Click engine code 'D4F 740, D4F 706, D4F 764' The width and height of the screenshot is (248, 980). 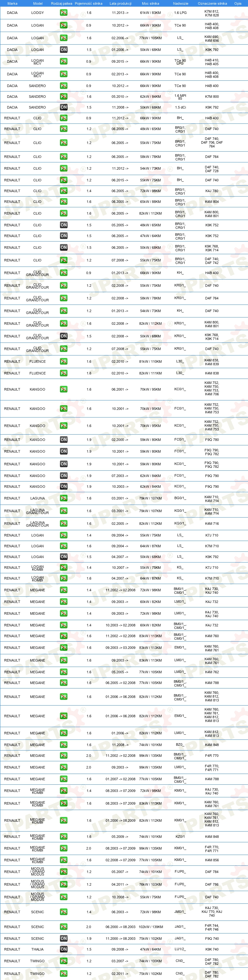point(212,143)
